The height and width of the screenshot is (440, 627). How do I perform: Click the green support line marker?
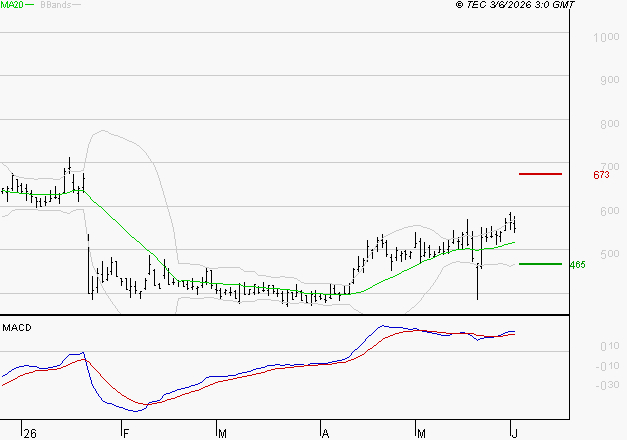(540, 264)
